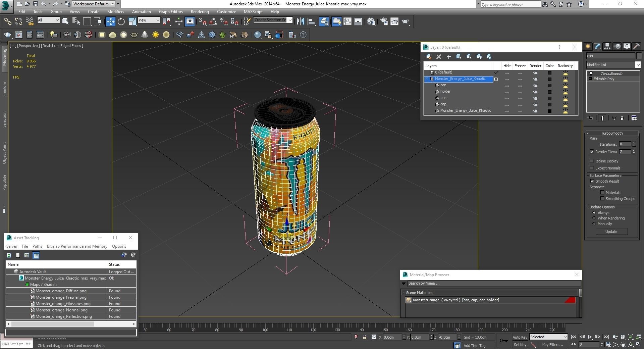Click the Set Key button
The width and height of the screenshot is (644, 349).
[x=520, y=345]
